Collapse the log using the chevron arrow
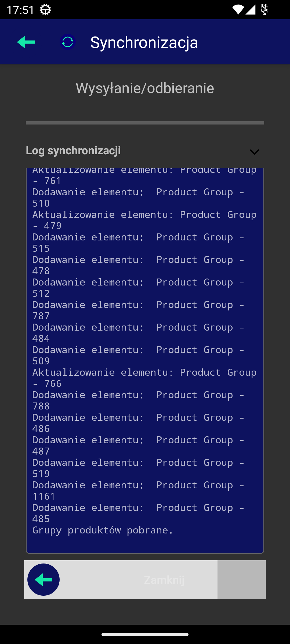Image resolution: width=290 pixels, height=644 pixels. coord(254,152)
